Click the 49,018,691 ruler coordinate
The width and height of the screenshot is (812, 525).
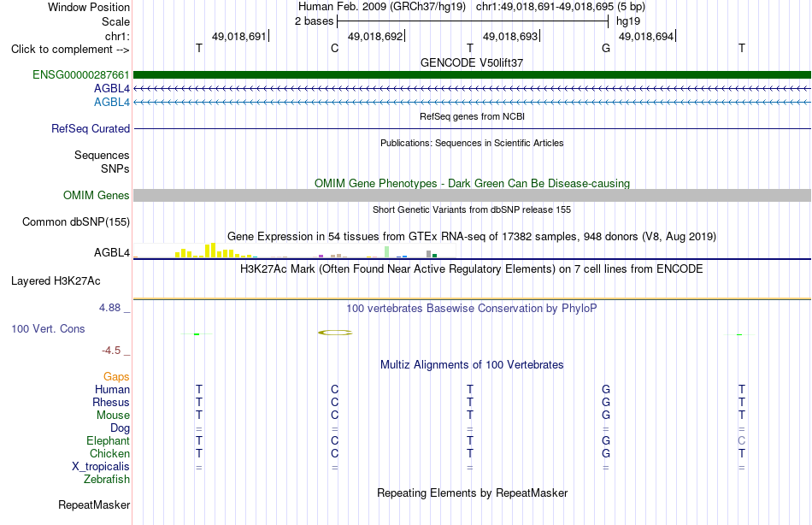(x=238, y=36)
